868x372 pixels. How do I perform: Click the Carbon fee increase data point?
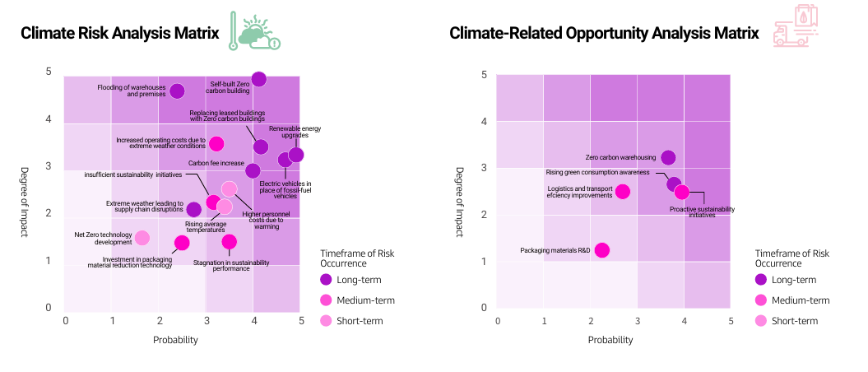[253, 170]
